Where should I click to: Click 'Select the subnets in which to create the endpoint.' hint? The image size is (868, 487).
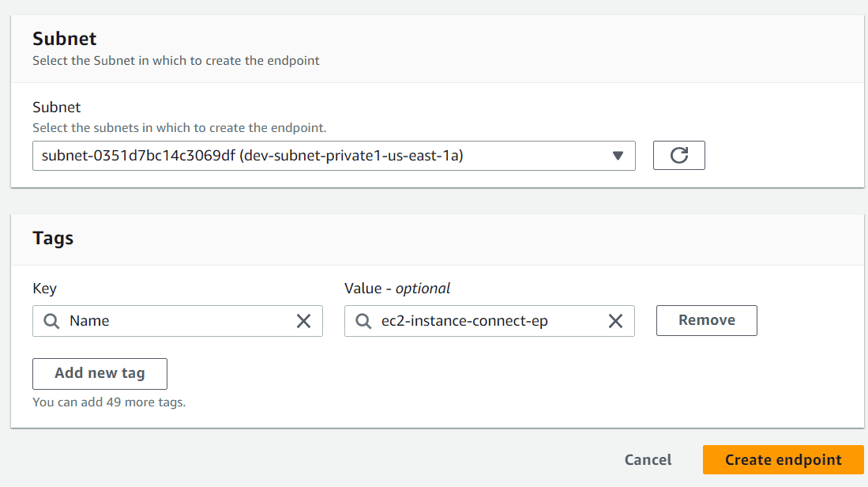[x=179, y=128]
